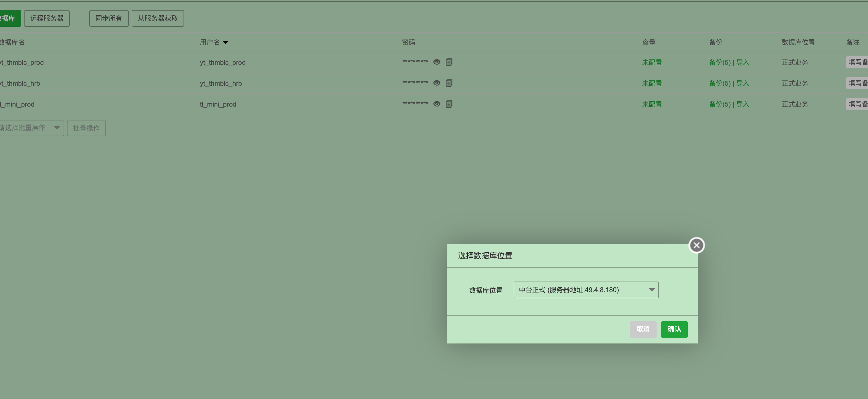Screen dimensions: 868x399
Task: Click the 取消 button
Action: coord(643,329)
